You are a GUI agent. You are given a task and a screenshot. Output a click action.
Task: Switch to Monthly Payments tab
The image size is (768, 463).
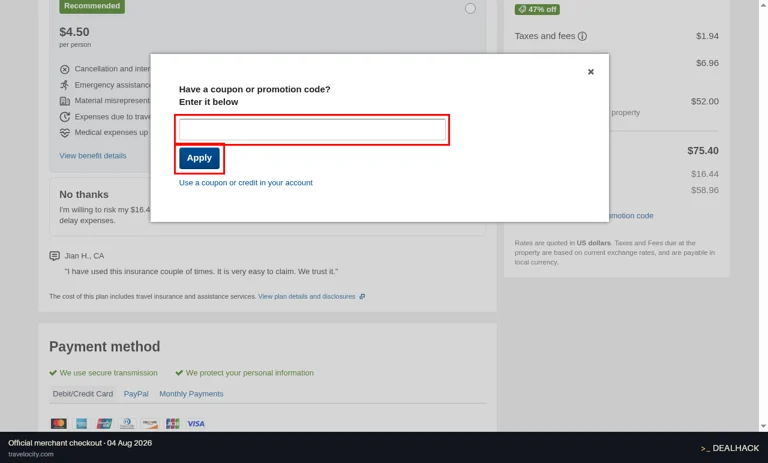[x=191, y=394]
